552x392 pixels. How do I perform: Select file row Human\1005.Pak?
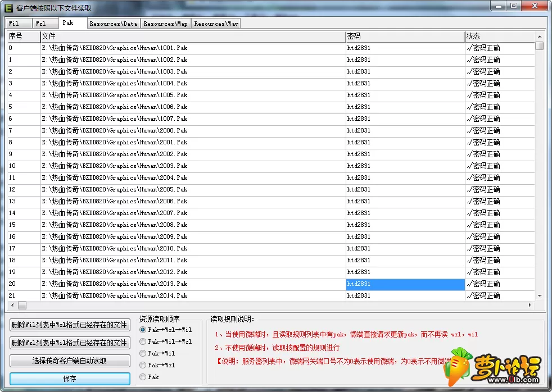[271, 95]
